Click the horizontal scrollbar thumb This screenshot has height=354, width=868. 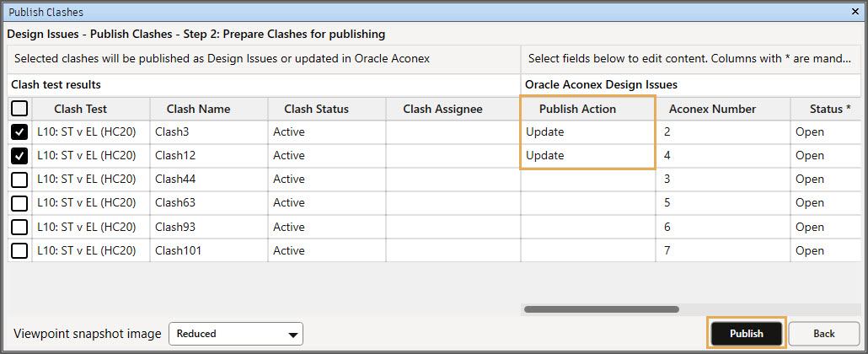point(601,309)
